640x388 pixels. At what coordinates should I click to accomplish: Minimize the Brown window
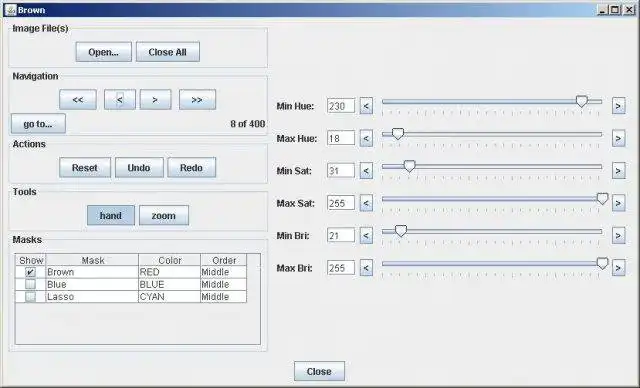coord(603,10)
